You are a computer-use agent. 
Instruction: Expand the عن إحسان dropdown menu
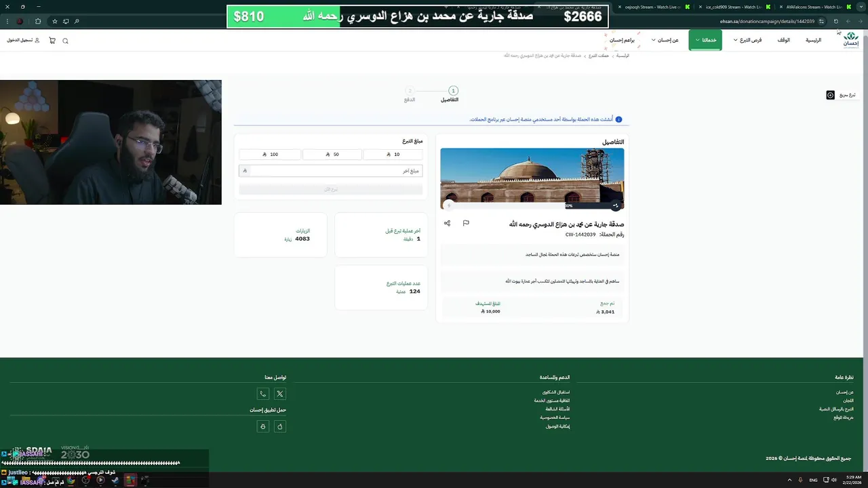click(665, 40)
